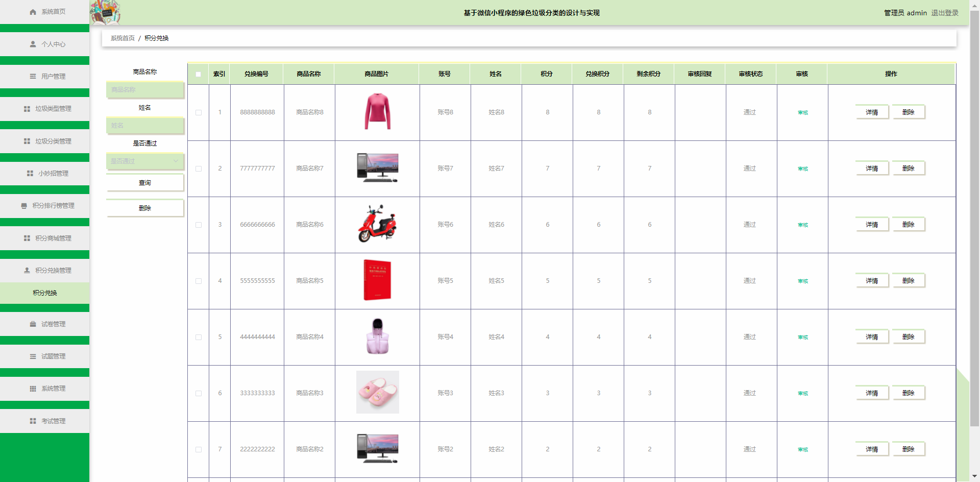980x482 pixels.
Task: Click the icon next to 积分排行榜管理
Action: [x=24, y=206]
